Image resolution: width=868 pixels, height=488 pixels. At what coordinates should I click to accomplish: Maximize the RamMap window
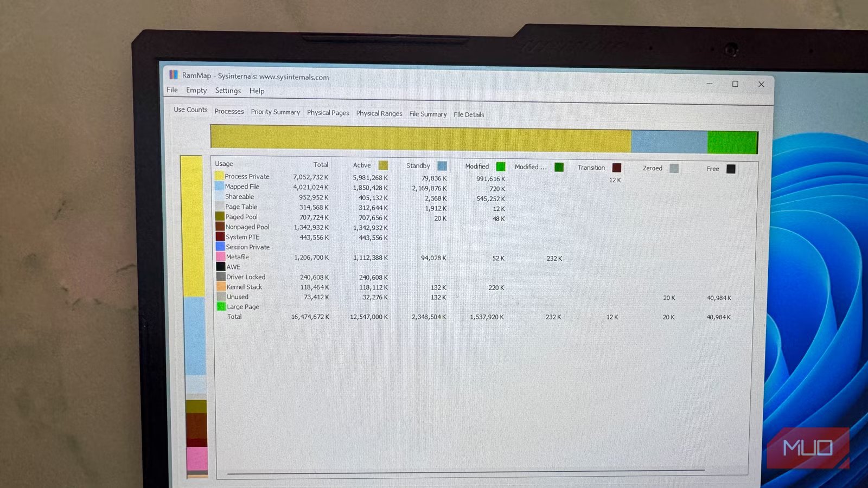735,84
